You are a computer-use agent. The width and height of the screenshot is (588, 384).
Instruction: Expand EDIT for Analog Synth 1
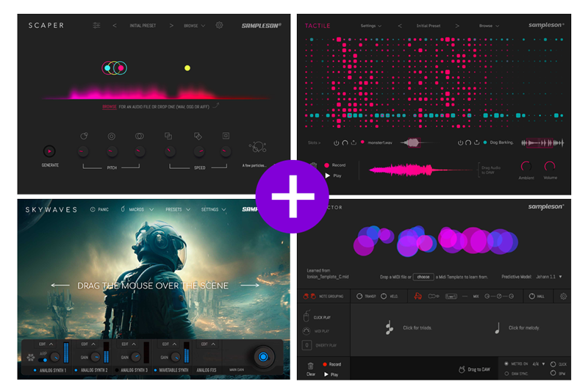coord(46,344)
